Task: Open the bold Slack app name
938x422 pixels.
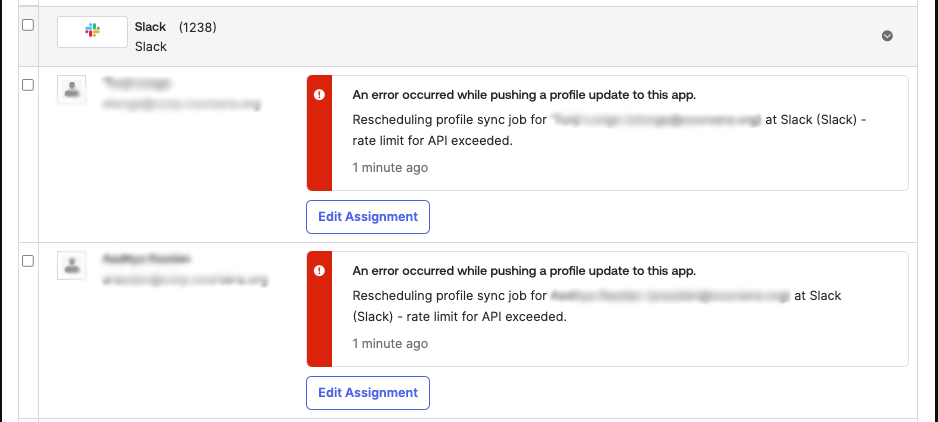Action: coord(150,27)
